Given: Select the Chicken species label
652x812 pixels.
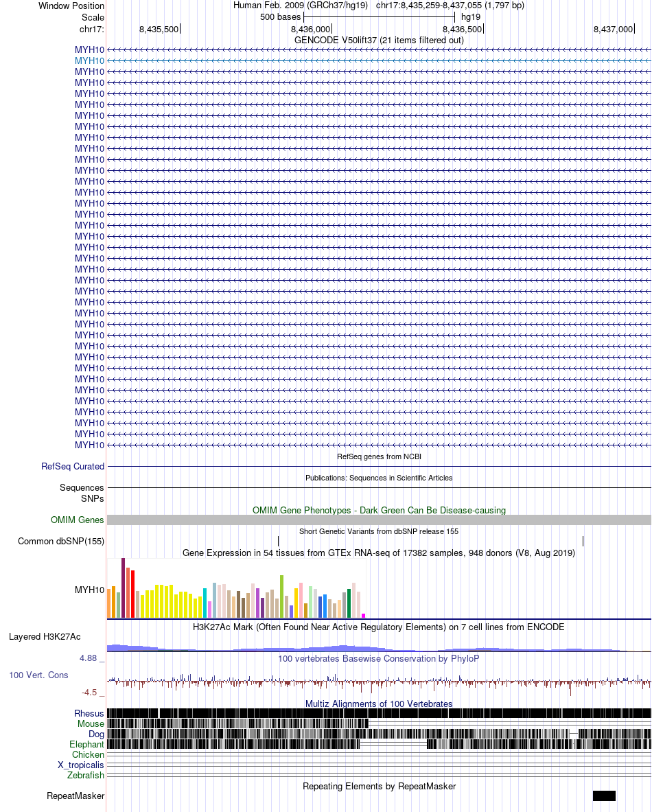Looking at the screenshot, I should click(88, 754).
